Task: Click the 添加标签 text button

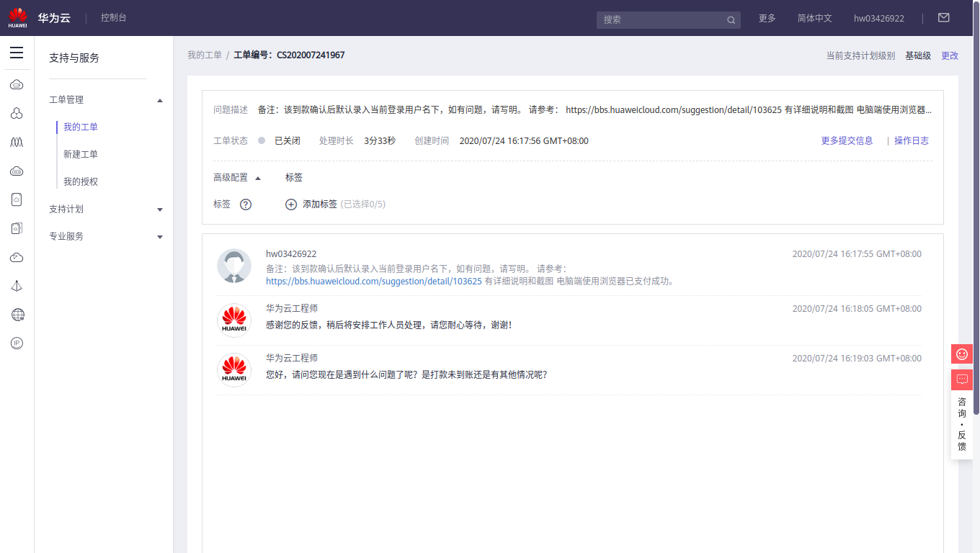Action: click(x=320, y=204)
